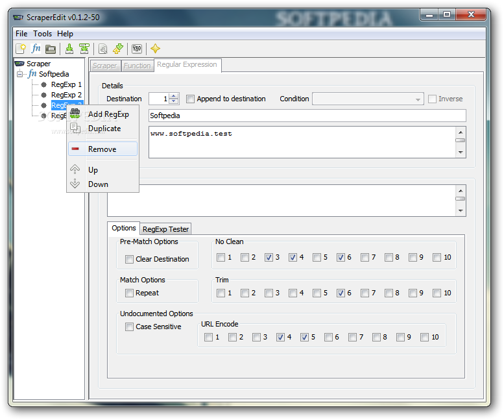Open the Tools menu
Viewport: 504px width, 420px height.
[42, 34]
